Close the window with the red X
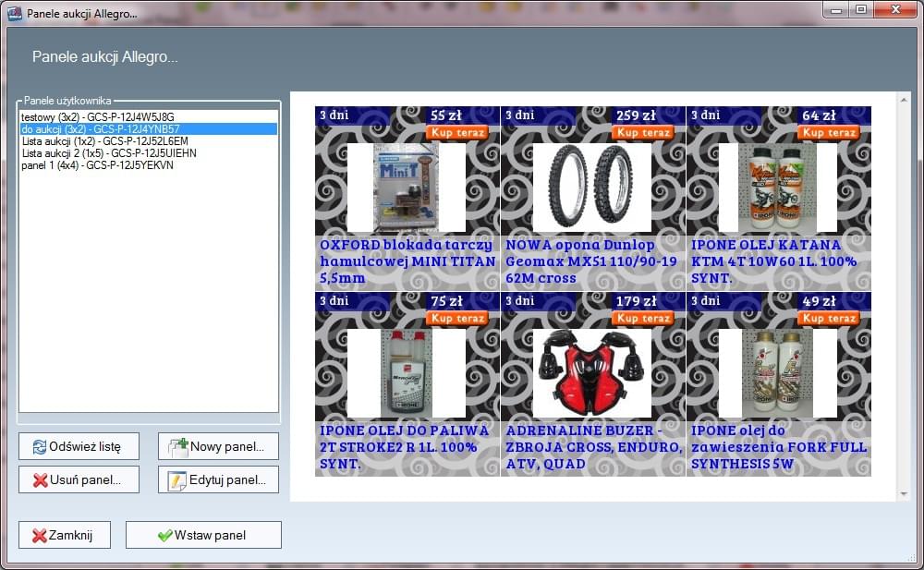The image size is (924, 570). (x=895, y=10)
